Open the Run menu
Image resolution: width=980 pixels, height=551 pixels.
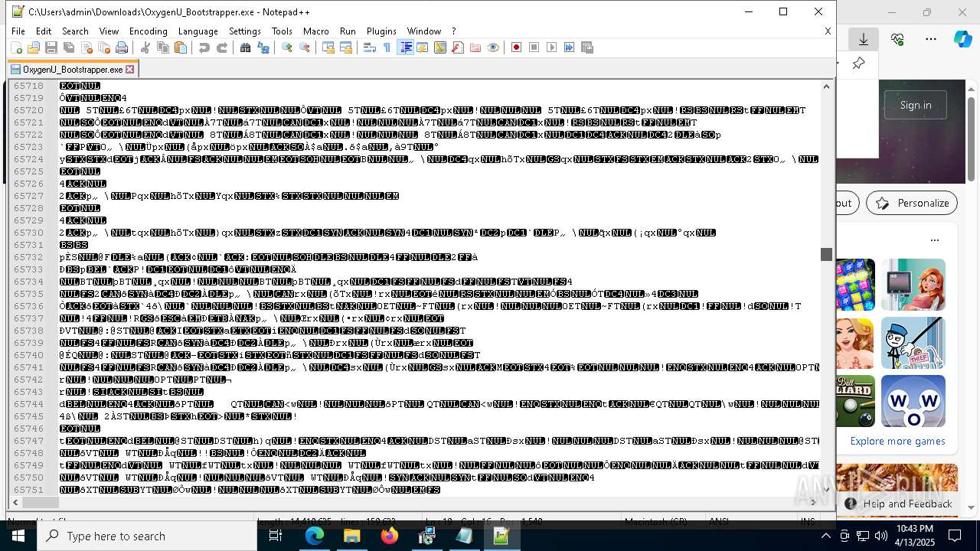click(x=348, y=31)
